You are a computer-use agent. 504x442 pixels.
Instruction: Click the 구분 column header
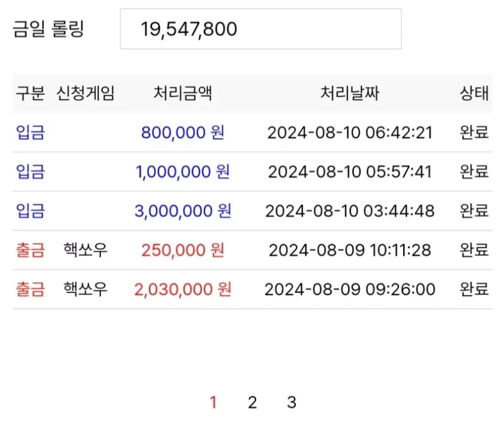click(x=30, y=94)
